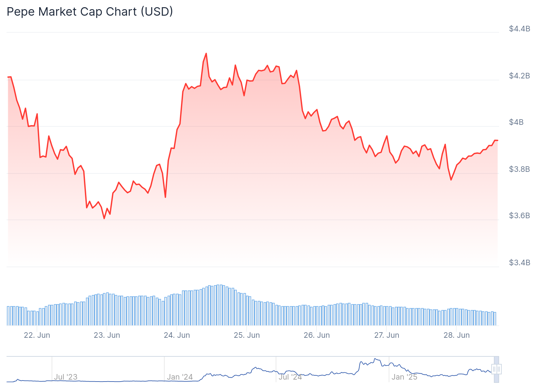
Task: Click the right navigator range handle
Action: (x=499, y=369)
